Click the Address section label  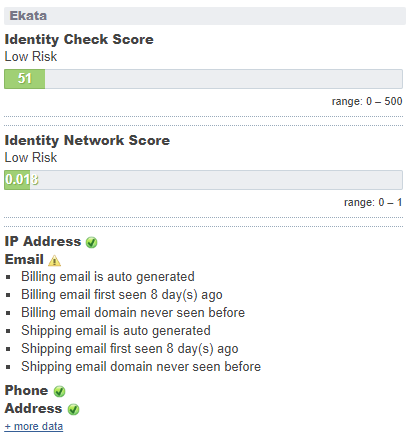pyautogui.click(x=33, y=408)
